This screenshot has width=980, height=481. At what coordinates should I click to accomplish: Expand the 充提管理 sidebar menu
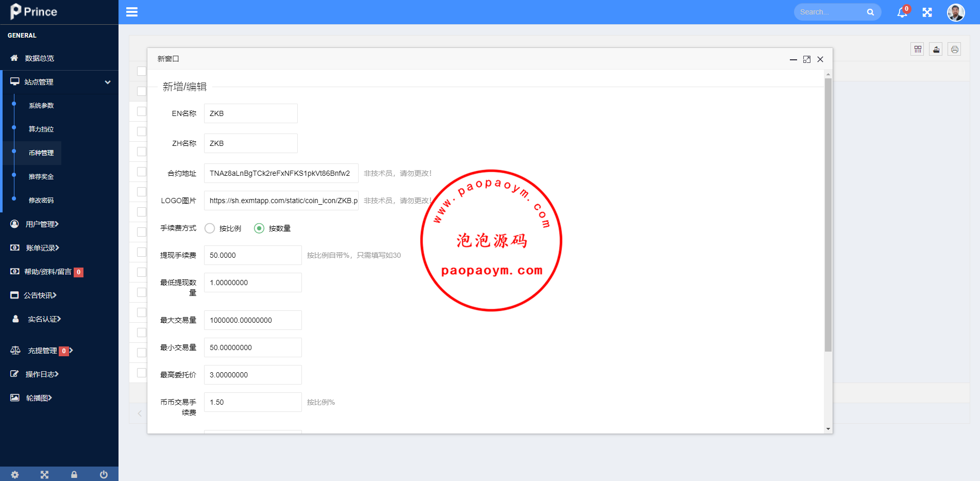(42, 351)
